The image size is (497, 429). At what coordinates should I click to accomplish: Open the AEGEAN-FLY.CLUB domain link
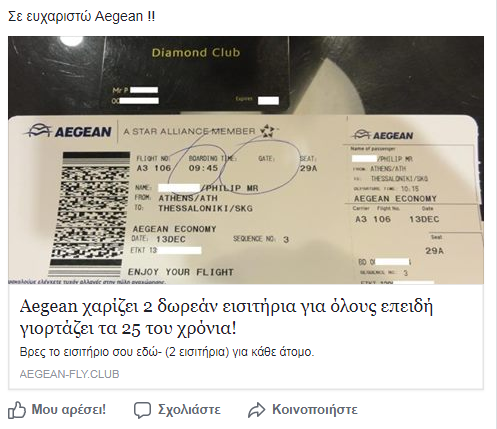(x=69, y=374)
